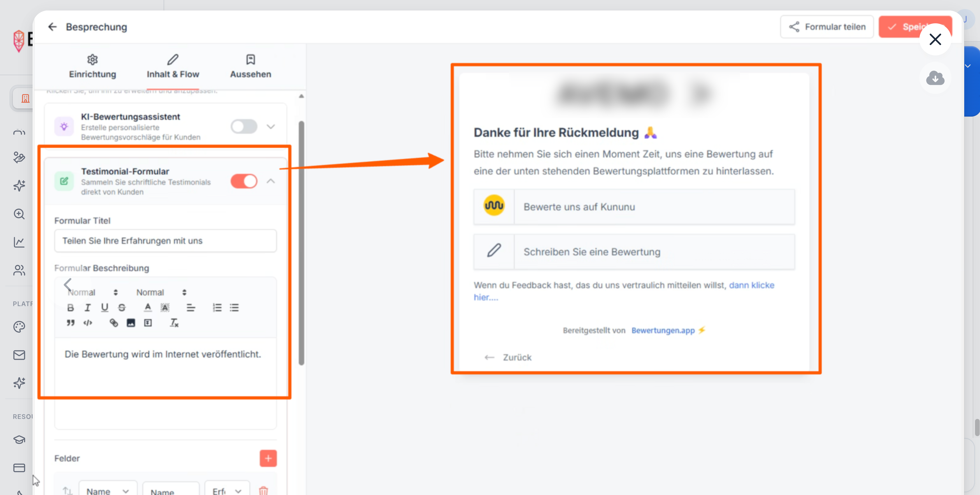Open the Bewertungen.app link

coord(663,330)
